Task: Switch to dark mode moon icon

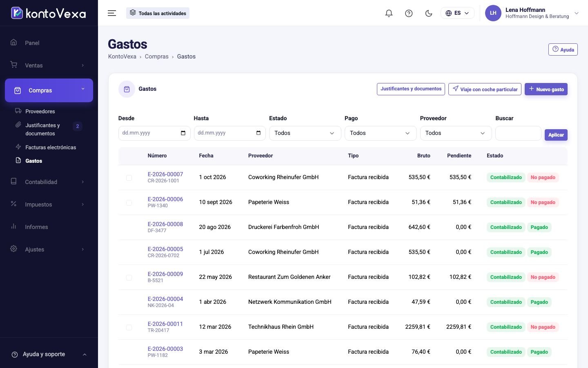Action: coord(429,13)
